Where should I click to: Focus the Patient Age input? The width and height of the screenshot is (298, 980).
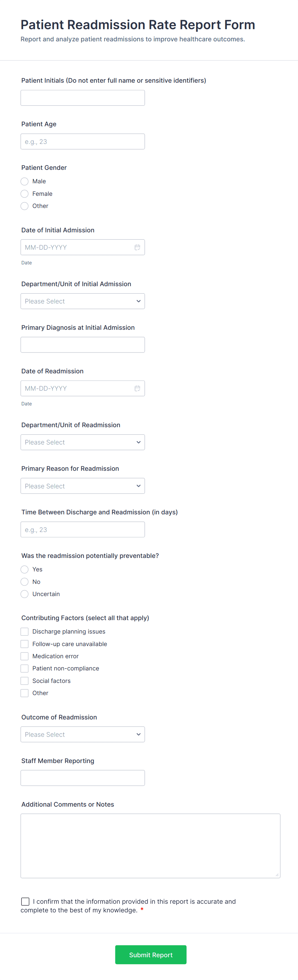[83, 142]
